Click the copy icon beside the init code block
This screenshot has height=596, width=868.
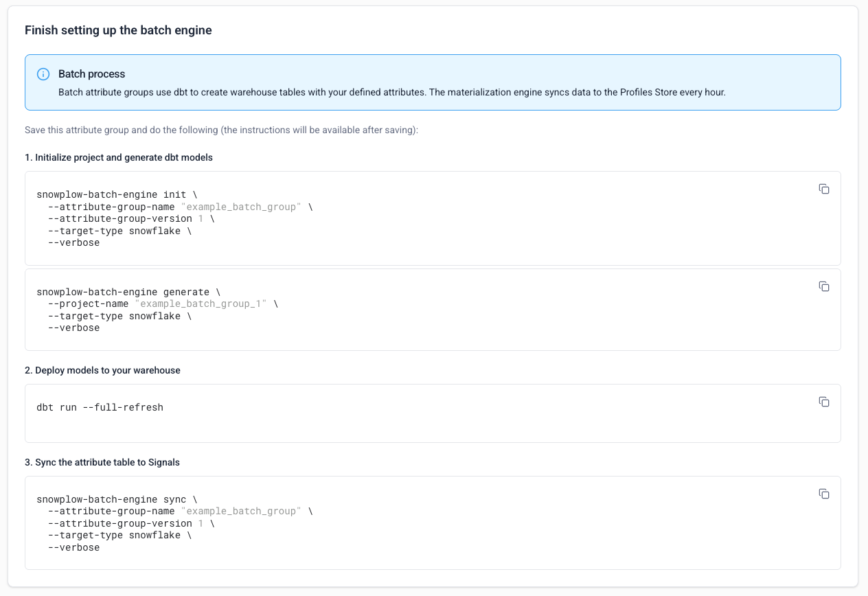click(x=824, y=189)
